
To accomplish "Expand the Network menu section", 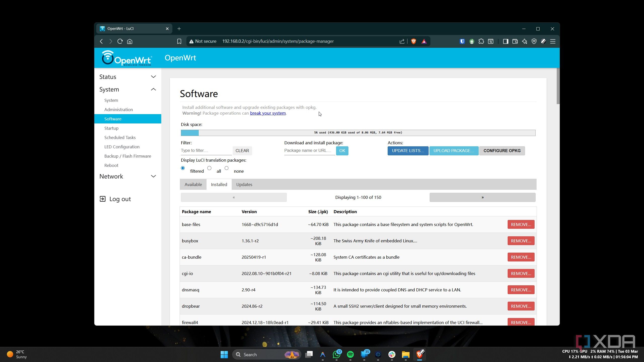I will point(128,176).
